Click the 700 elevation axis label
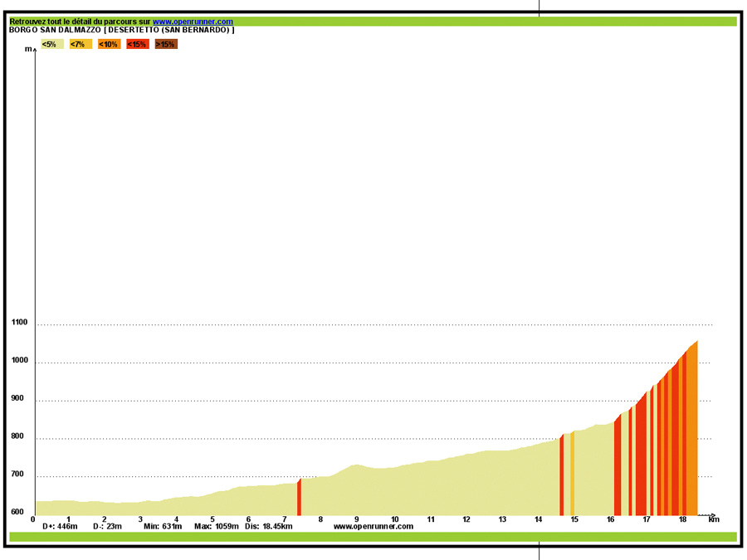747x560 pixels. pos(17,475)
